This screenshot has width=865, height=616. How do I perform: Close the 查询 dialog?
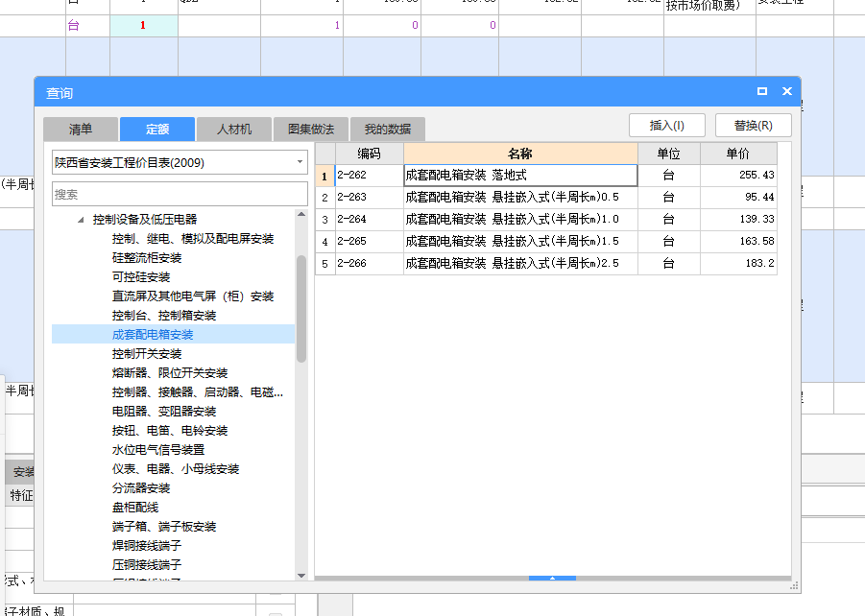pos(787,91)
